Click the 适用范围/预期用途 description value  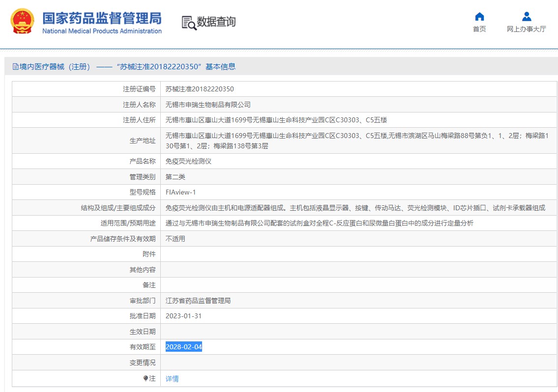pyautogui.click(x=319, y=223)
